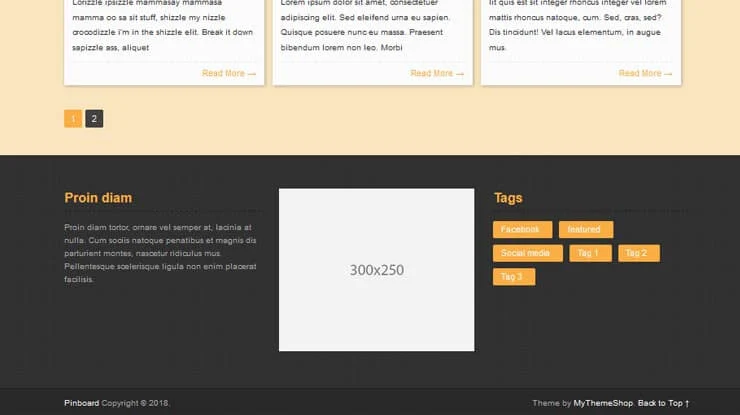Click the 'Dis tincidunt! Vel lacus elementum' text
Image resolution: width=740 pixels, height=415 pixels.
coord(574,32)
